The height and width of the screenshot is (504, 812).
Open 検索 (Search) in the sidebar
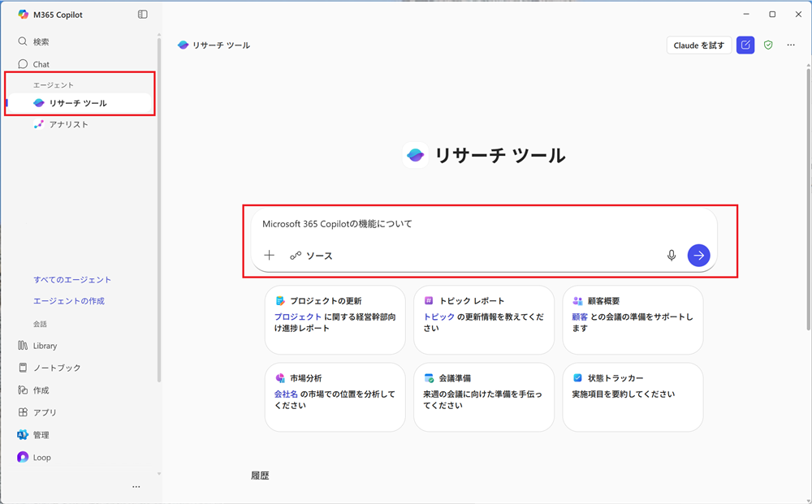pos(37,41)
